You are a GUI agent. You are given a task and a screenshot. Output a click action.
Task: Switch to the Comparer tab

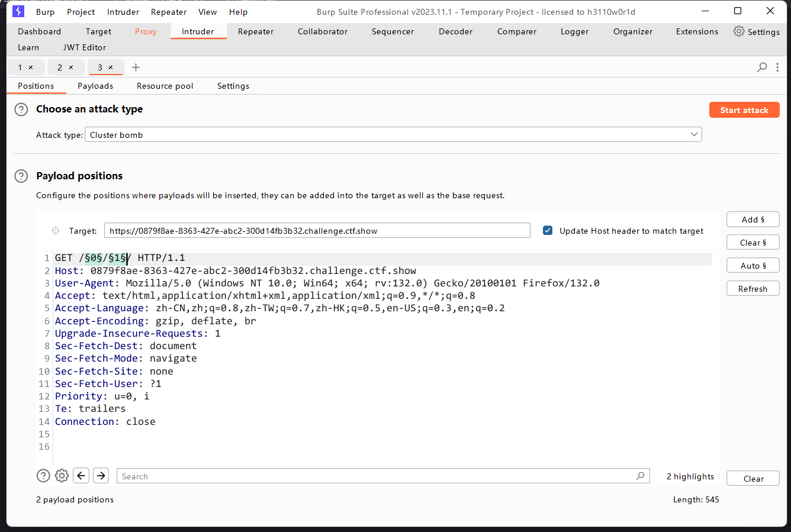(517, 31)
